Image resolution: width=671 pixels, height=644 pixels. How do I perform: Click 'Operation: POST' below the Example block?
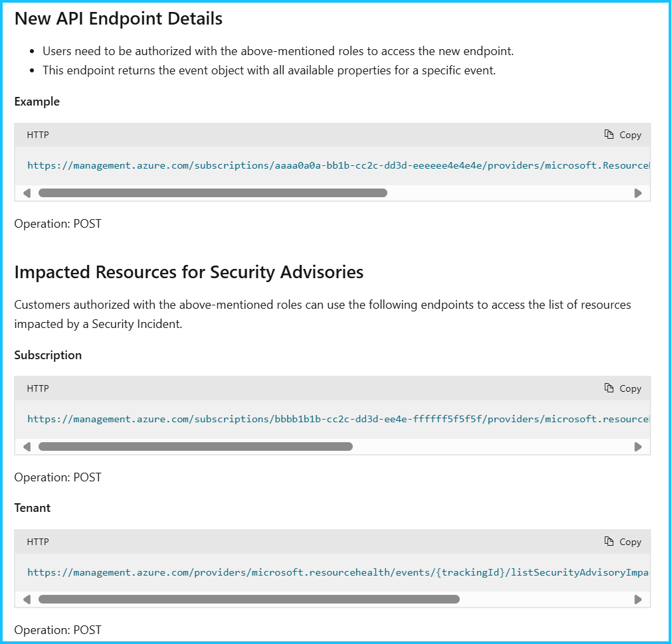point(58,224)
